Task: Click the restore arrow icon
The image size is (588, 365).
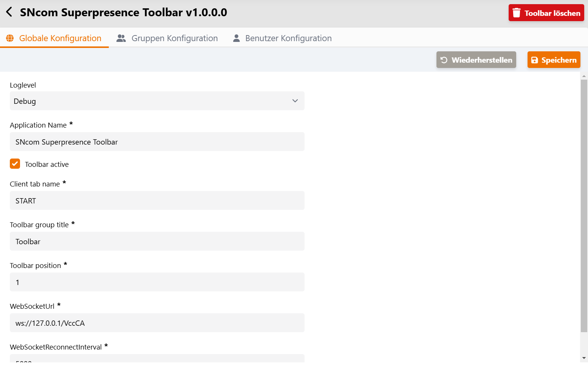Action: click(x=444, y=60)
